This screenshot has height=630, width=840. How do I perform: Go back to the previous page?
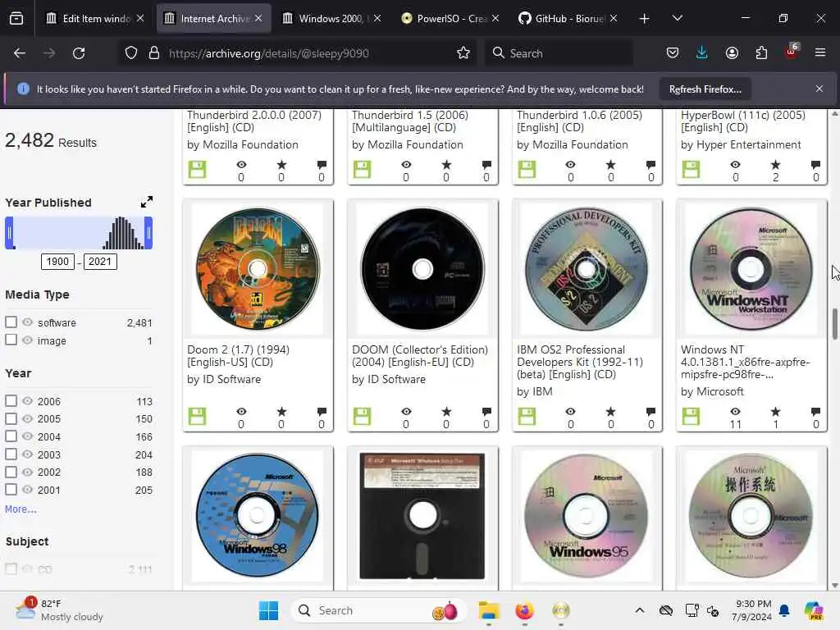(20, 53)
